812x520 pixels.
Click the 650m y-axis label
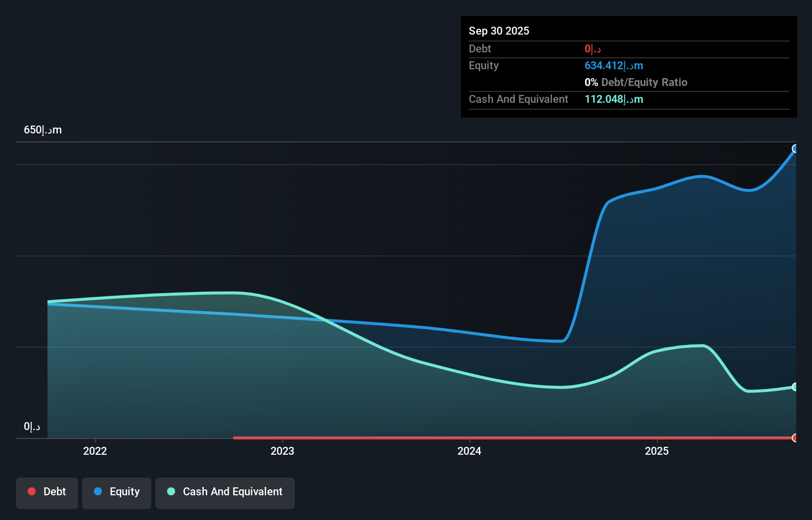click(43, 130)
